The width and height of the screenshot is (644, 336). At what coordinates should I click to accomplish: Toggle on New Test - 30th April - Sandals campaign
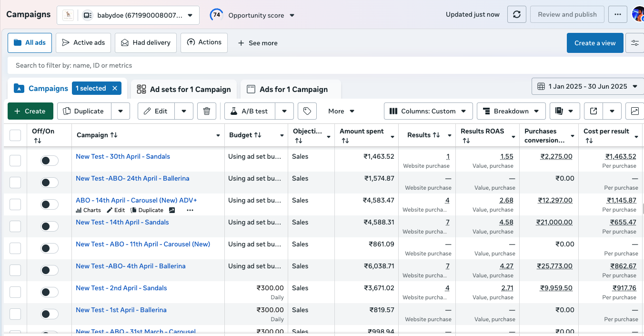pos(50,161)
